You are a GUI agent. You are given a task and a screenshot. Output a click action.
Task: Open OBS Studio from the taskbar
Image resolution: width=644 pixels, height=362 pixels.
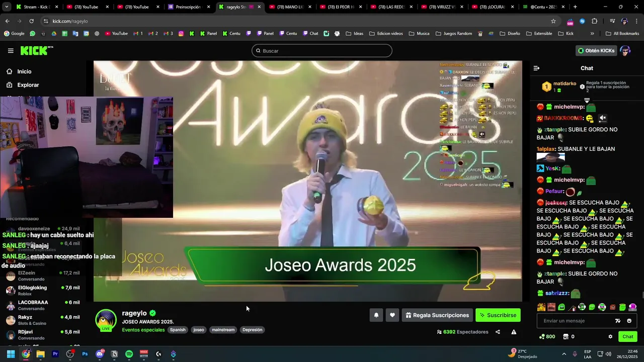point(70,354)
